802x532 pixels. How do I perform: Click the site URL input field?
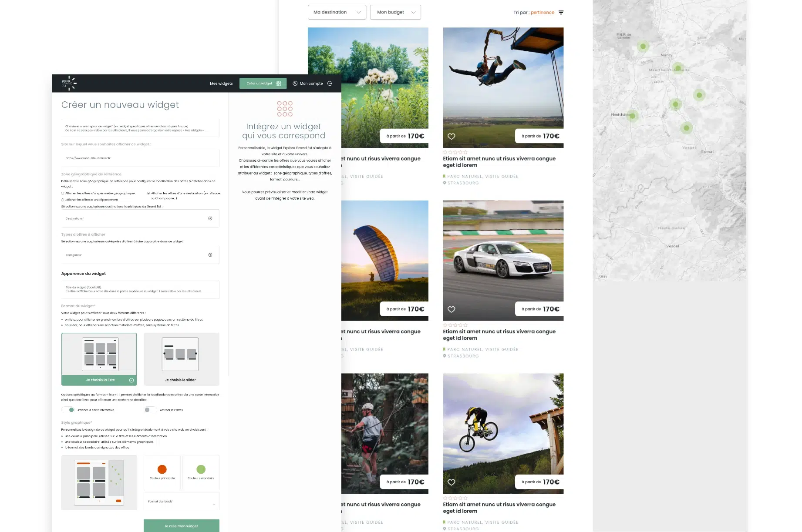click(x=140, y=158)
